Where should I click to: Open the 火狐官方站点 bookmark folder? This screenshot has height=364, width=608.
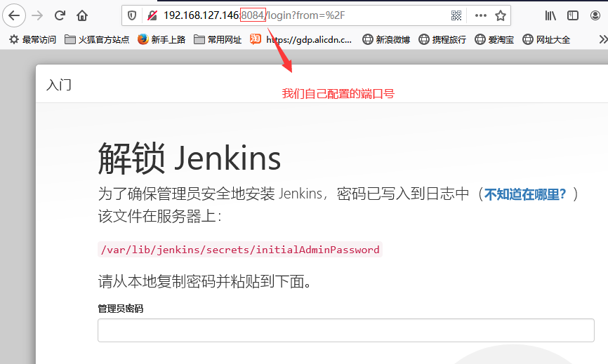click(x=97, y=40)
